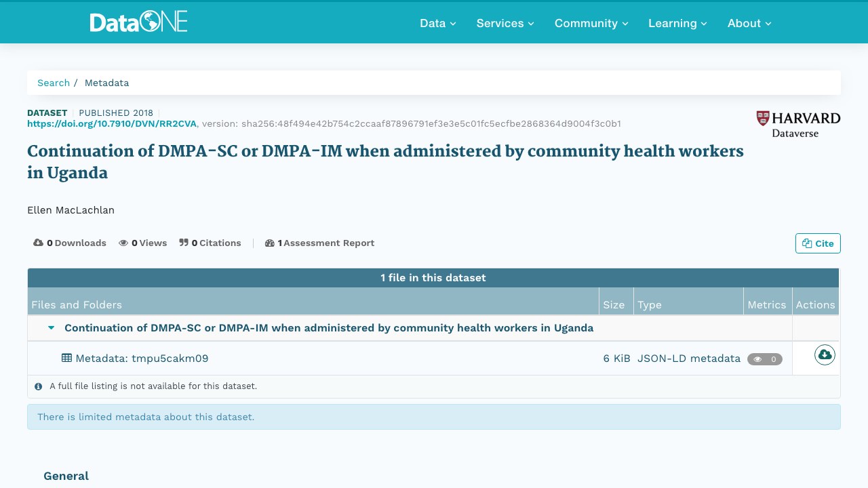Click the Metadata breadcrumb text

106,83
